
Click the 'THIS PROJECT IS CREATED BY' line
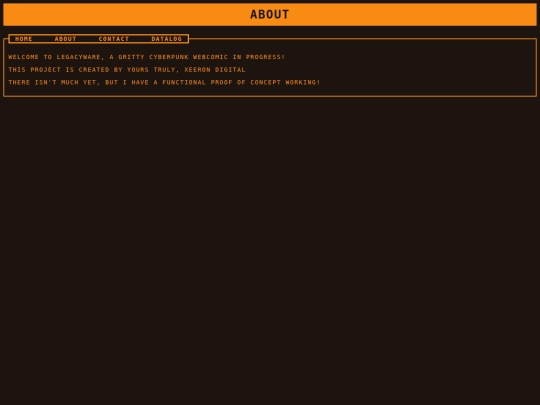point(127,70)
